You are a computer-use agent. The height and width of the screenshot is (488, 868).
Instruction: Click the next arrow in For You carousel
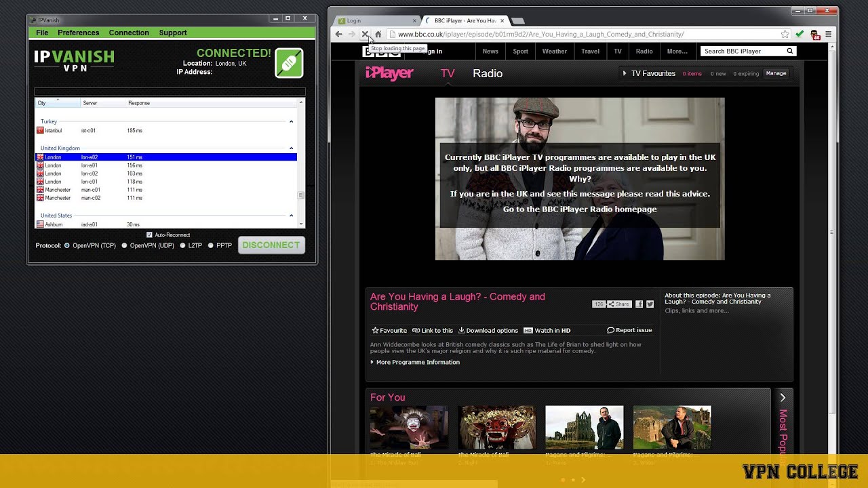[783, 398]
